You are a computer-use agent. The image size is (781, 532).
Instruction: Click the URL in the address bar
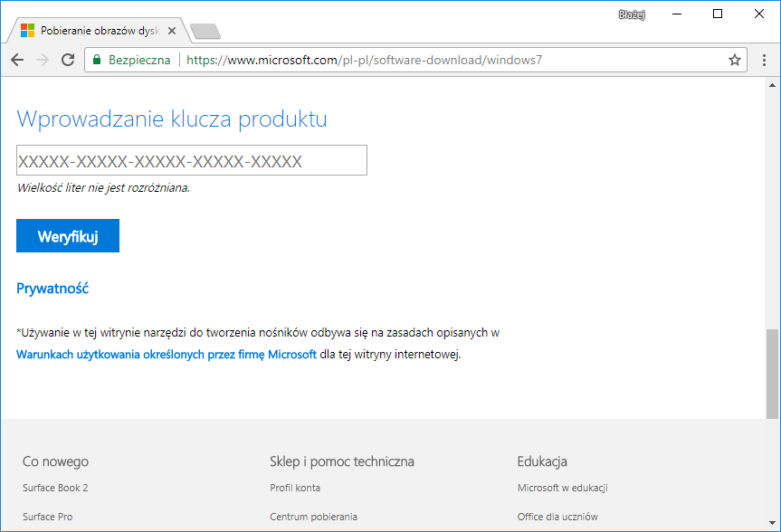[x=364, y=61]
